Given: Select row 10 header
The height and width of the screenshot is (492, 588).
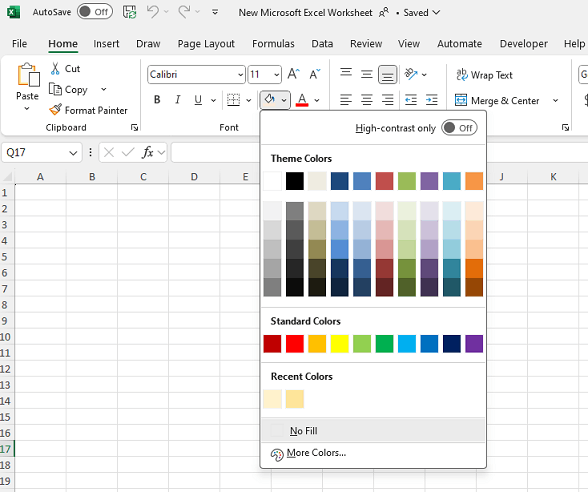Looking at the screenshot, I should [6, 337].
